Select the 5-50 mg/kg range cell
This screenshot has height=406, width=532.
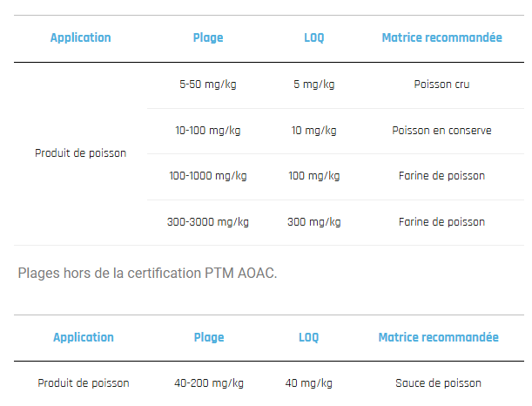208,85
